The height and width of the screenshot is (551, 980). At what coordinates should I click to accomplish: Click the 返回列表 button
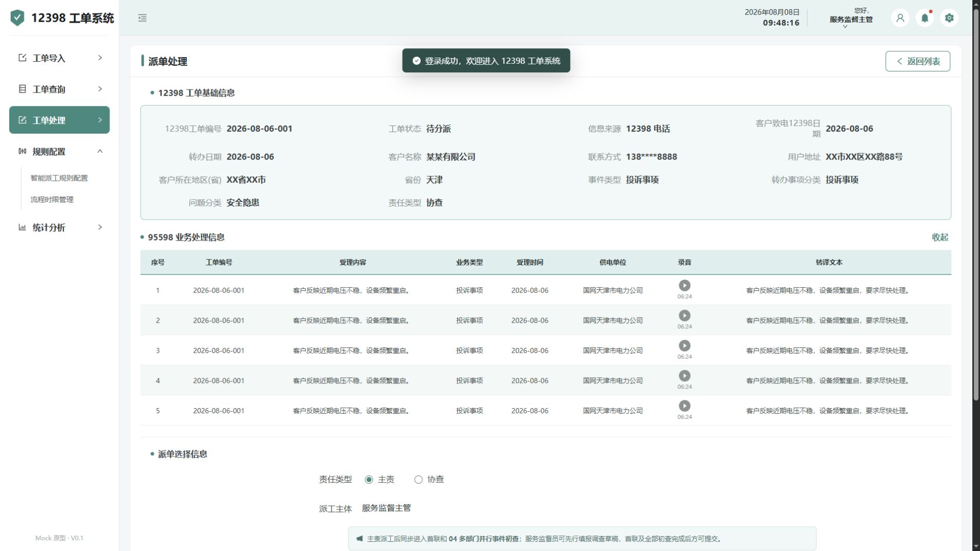[x=918, y=61]
